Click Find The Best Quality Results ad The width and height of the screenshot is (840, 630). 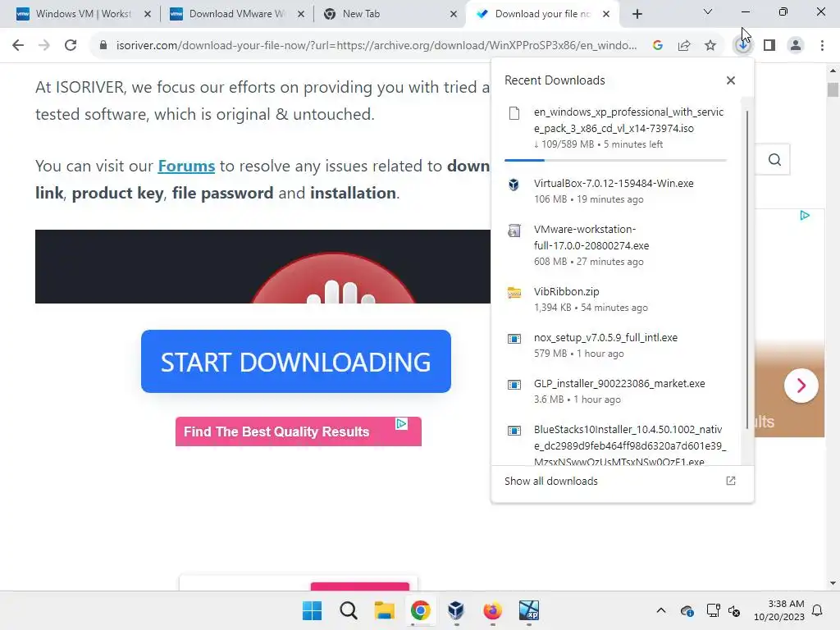pos(299,431)
